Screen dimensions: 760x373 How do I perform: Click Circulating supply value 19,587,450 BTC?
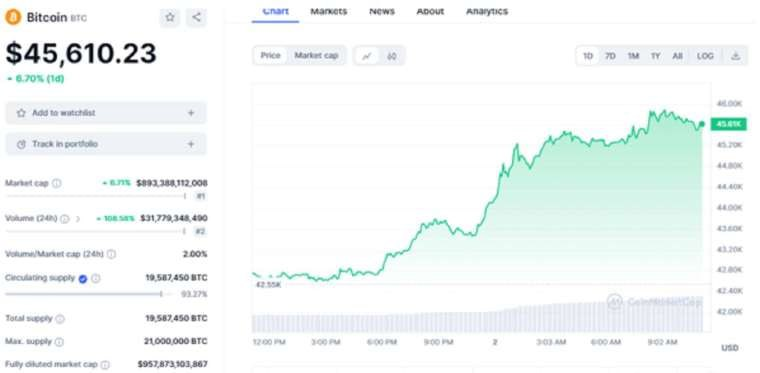[x=176, y=278]
